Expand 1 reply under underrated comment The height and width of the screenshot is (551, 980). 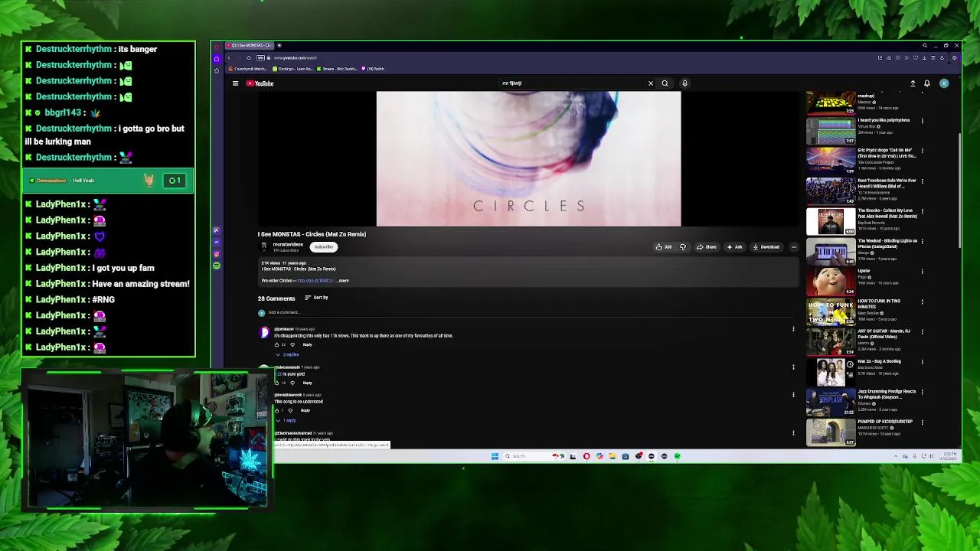tap(286, 420)
